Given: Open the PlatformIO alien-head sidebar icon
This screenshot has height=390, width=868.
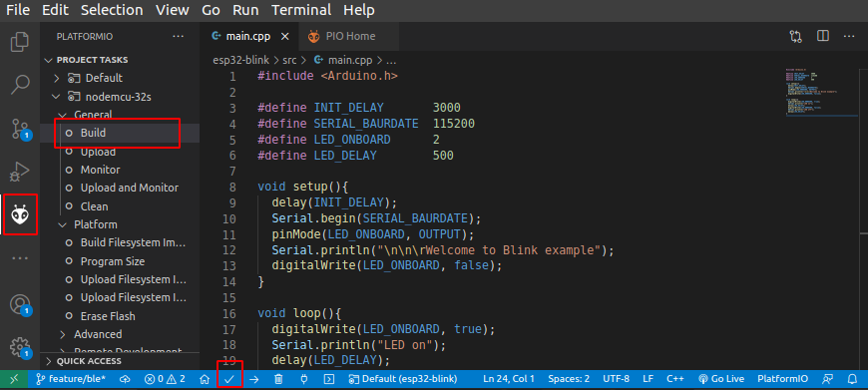Looking at the screenshot, I should [x=21, y=214].
